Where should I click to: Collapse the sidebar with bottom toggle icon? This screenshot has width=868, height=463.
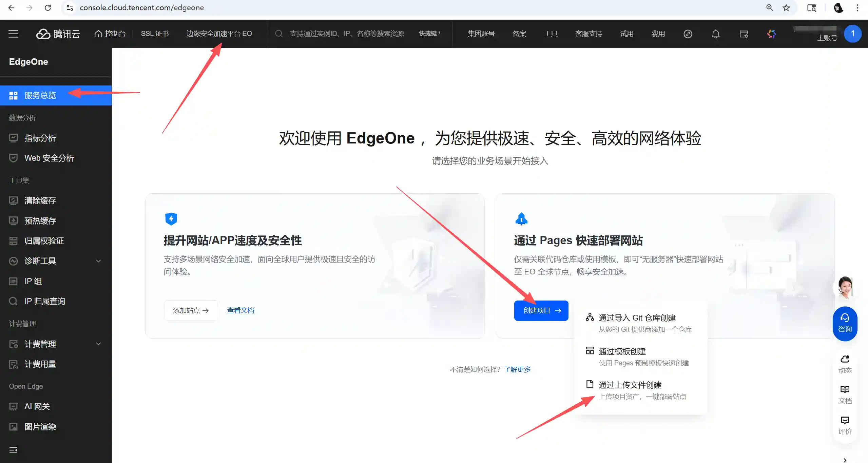pos(13,450)
